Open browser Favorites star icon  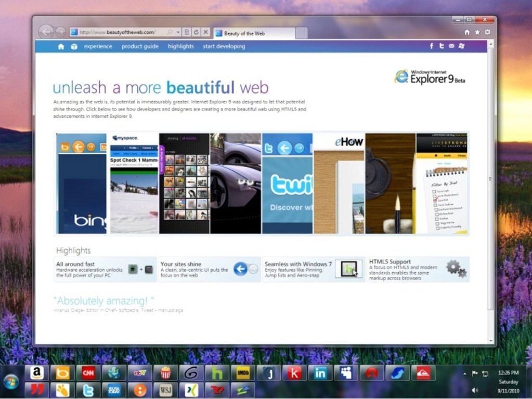(x=477, y=32)
